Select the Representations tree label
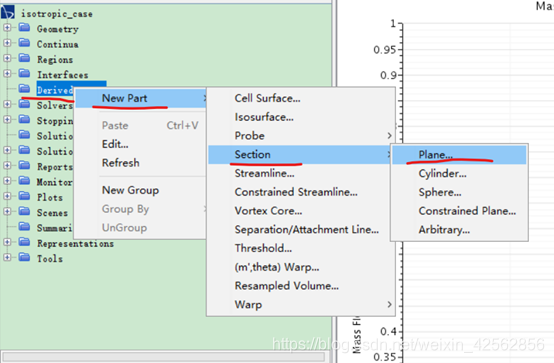Screen dimensions: 554x363 pyautogui.click(x=76, y=244)
